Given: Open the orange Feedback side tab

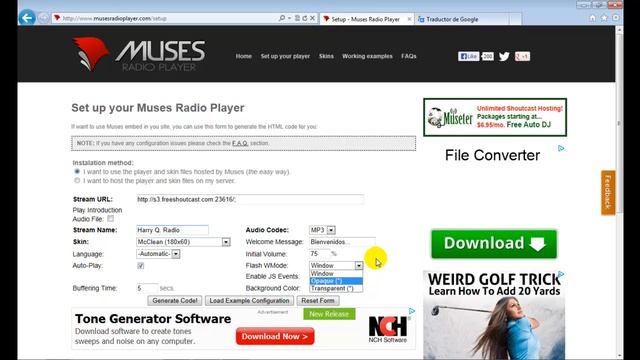Looking at the screenshot, I should point(608,192).
